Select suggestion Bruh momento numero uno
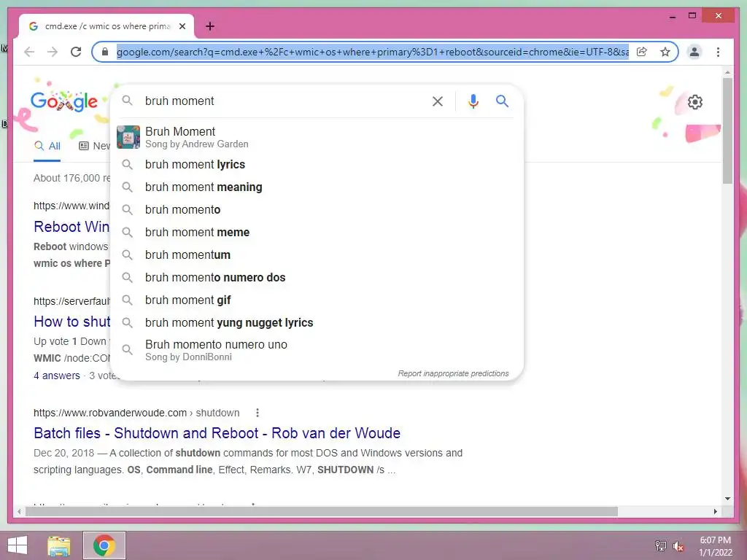This screenshot has height=560, width=747. (317, 350)
